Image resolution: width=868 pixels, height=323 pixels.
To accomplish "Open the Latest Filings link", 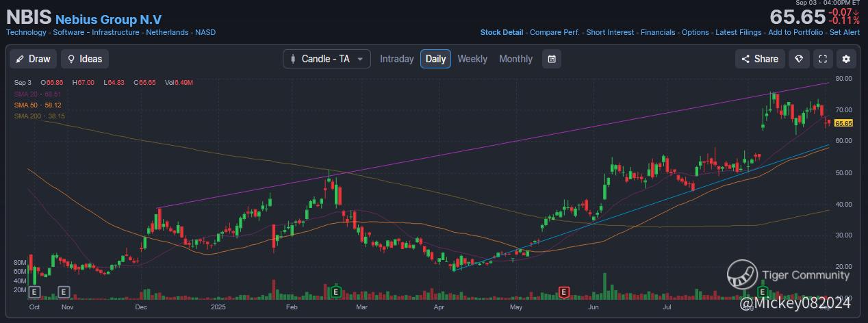I will coord(739,32).
